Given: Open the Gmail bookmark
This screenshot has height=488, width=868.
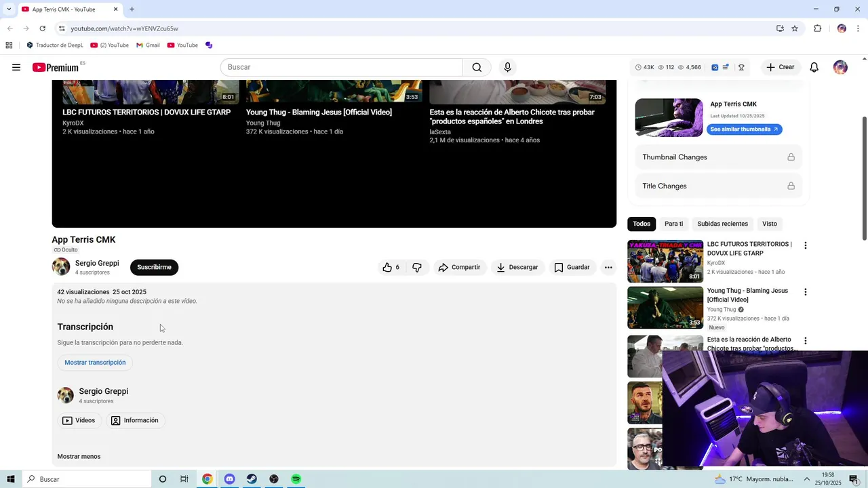Looking at the screenshot, I should pos(148,45).
